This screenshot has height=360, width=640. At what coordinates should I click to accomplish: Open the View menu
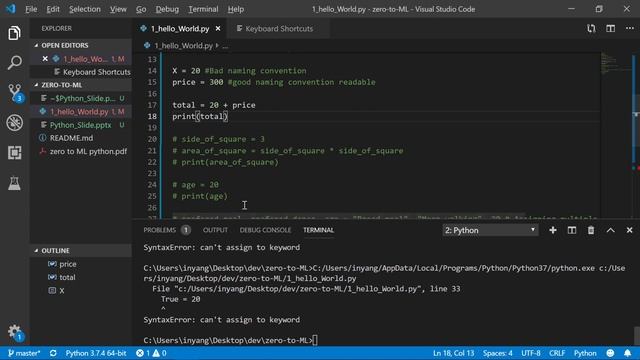[118, 9]
